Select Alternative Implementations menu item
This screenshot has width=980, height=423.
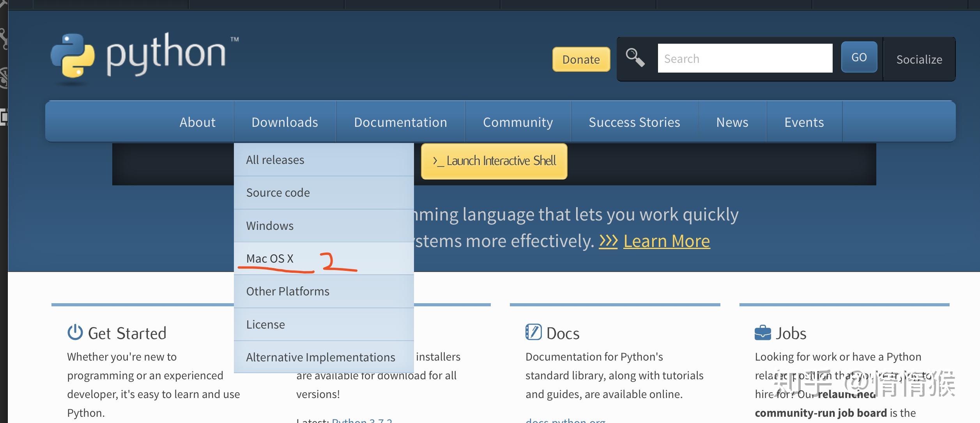(320, 357)
